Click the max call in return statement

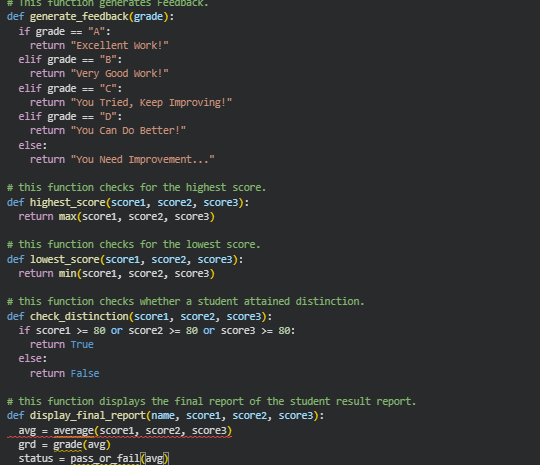tap(137, 217)
